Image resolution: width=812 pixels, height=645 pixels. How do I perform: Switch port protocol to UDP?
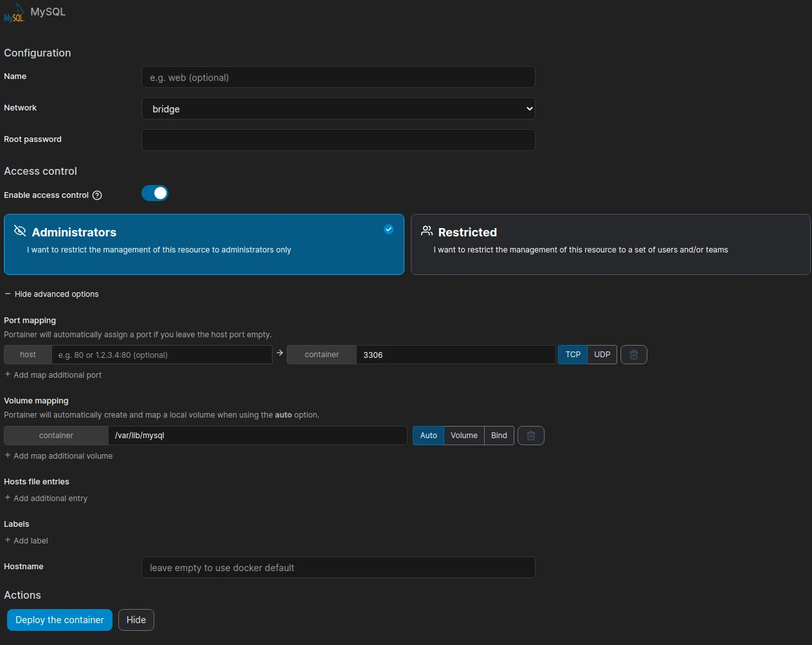tap(602, 355)
